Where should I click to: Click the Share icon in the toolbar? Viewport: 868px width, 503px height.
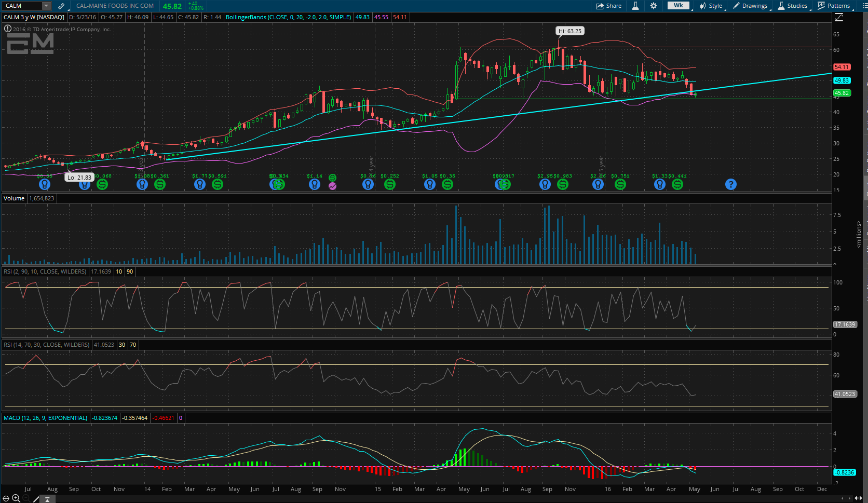tap(608, 6)
